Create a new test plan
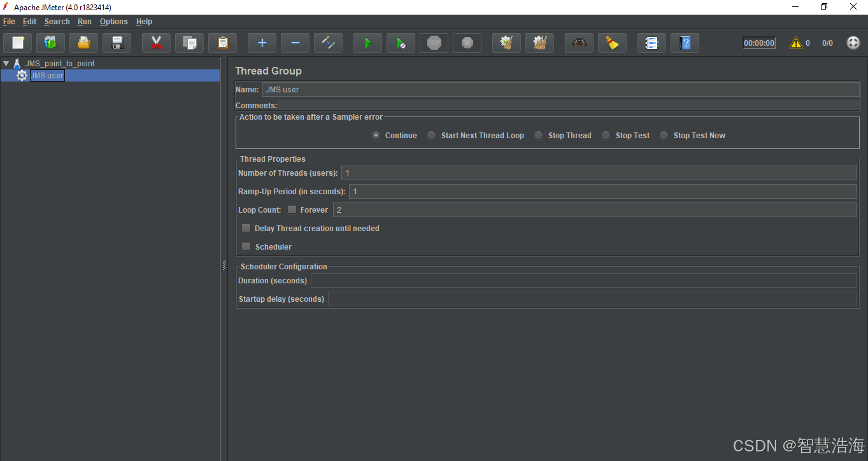The width and height of the screenshot is (868, 461). point(17,43)
